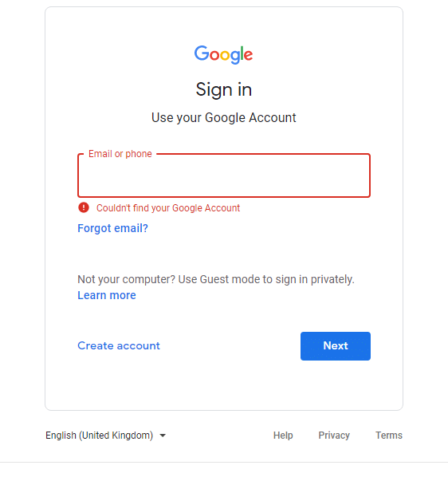The height and width of the screenshot is (477, 448).
Task: Click the Sign in heading
Action: coord(224,90)
